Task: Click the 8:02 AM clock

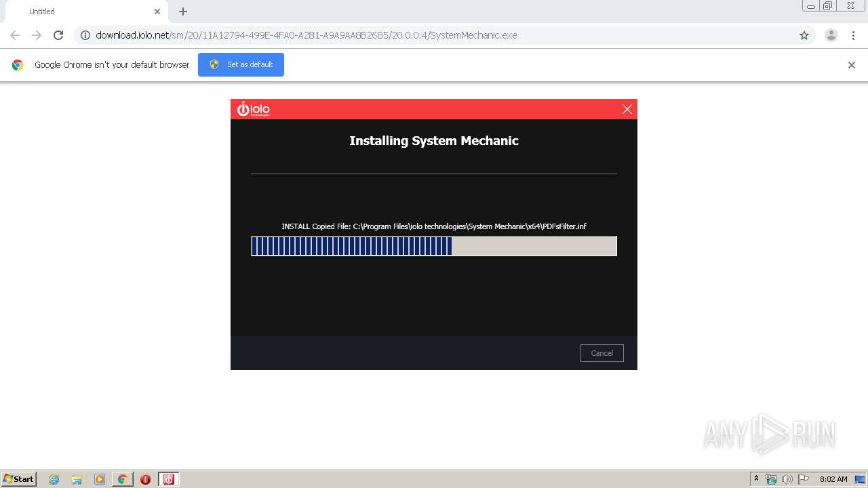Action: [x=833, y=479]
